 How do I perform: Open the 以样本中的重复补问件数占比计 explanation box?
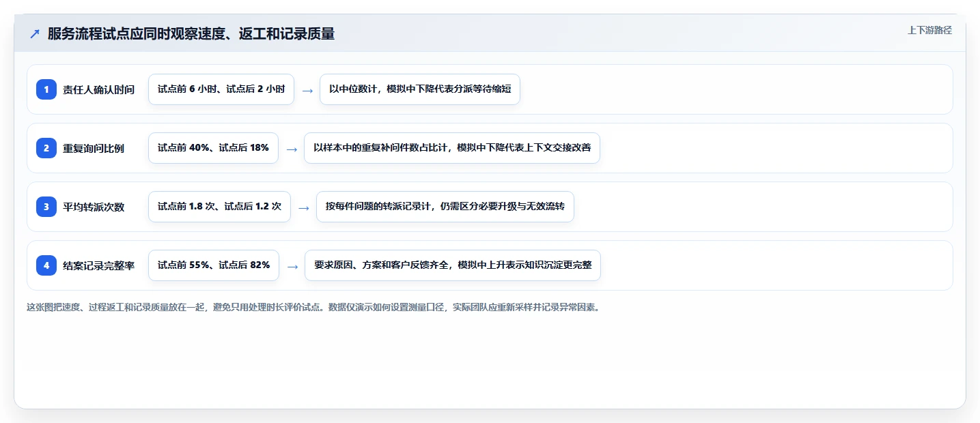coord(452,148)
